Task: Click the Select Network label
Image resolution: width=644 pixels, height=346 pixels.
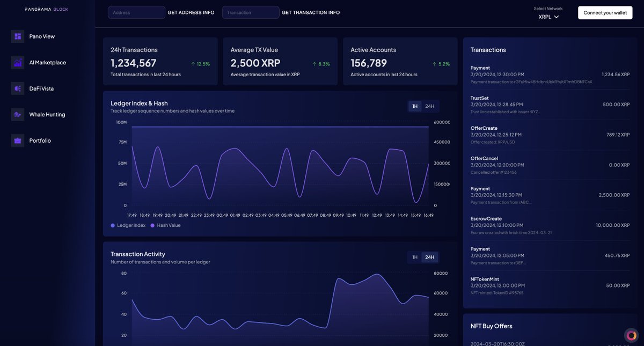Action: [548, 9]
